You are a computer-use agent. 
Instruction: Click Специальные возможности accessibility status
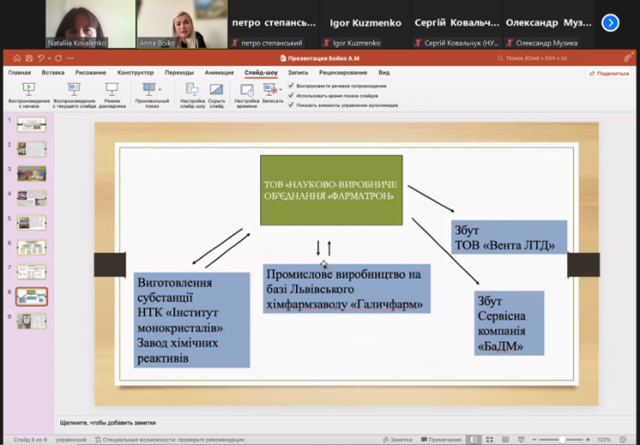tap(169, 440)
